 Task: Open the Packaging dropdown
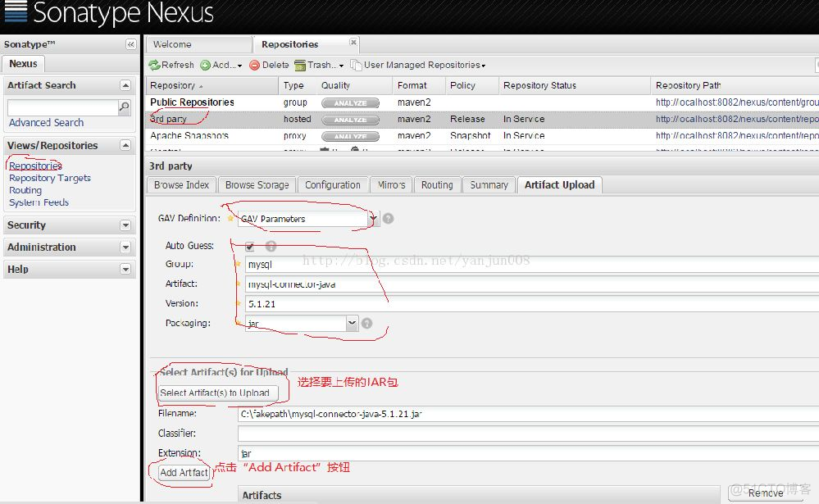click(352, 324)
